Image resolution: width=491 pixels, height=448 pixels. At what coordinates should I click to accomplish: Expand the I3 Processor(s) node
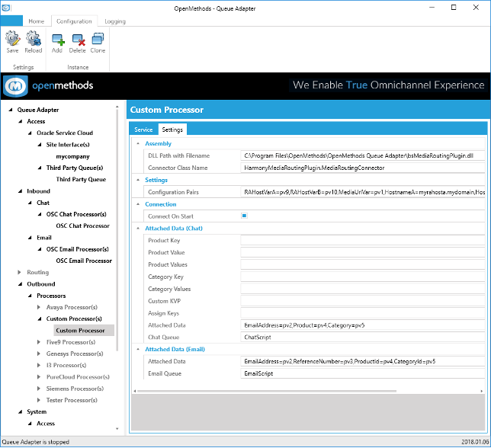(39, 365)
